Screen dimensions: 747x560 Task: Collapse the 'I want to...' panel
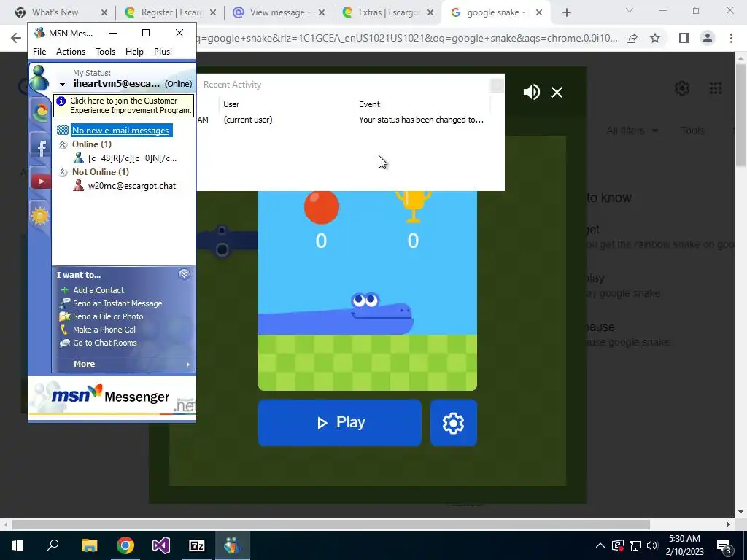click(x=184, y=274)
